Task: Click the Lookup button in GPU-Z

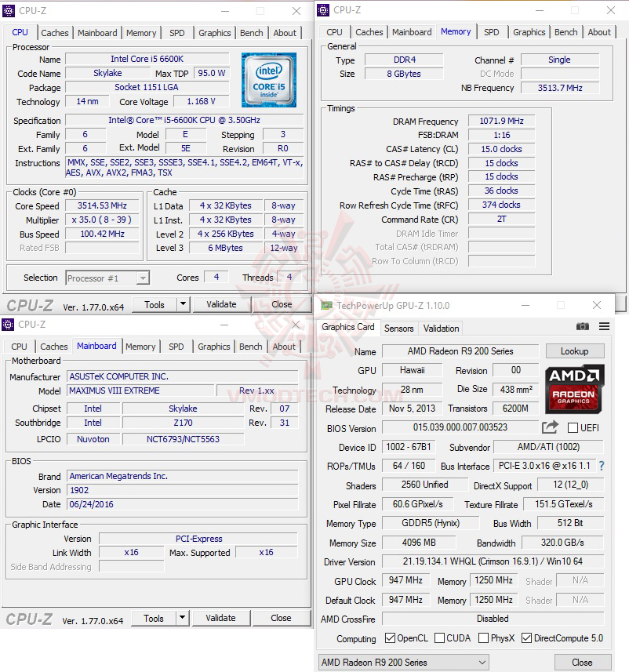Action: coord(575,351)
